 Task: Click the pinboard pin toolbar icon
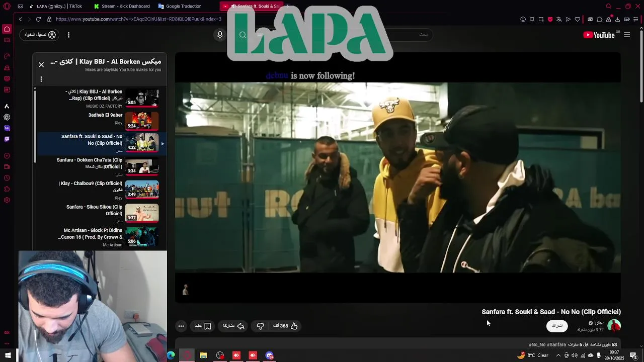coord(532,19)
